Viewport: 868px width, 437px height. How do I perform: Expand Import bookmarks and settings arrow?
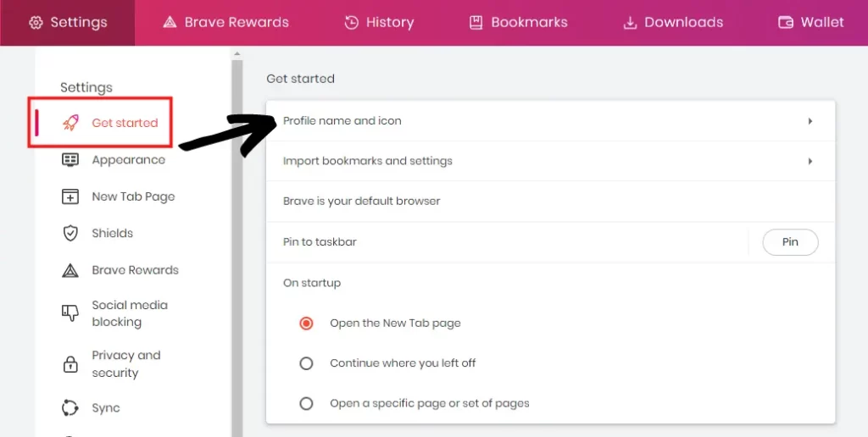(810, 161)
